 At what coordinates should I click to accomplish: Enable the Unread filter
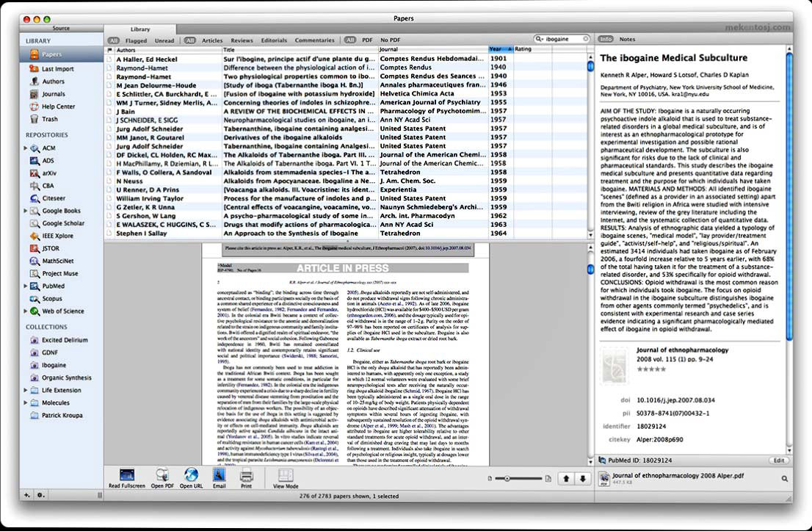(x=164, y=40)
